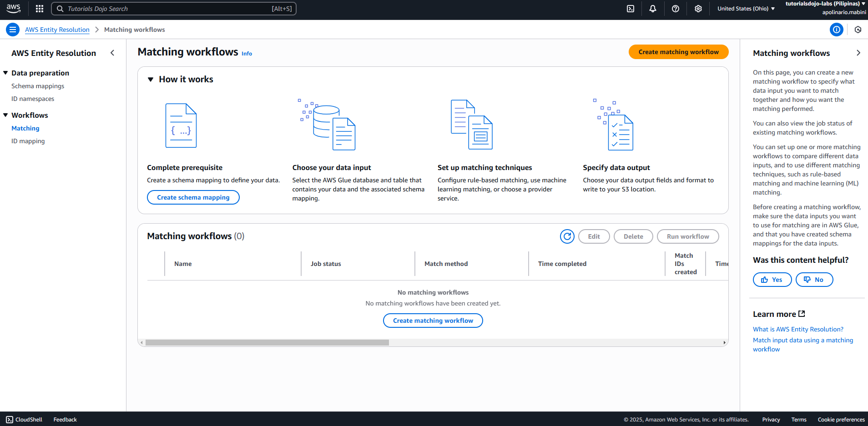Open the United States (Ohio) region dropdown

coord(746,8)
